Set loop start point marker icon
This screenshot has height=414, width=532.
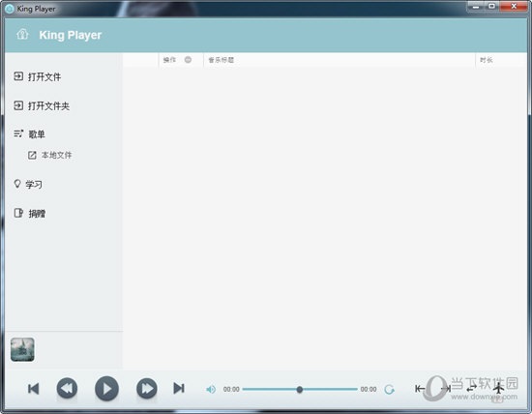[420, 389]
